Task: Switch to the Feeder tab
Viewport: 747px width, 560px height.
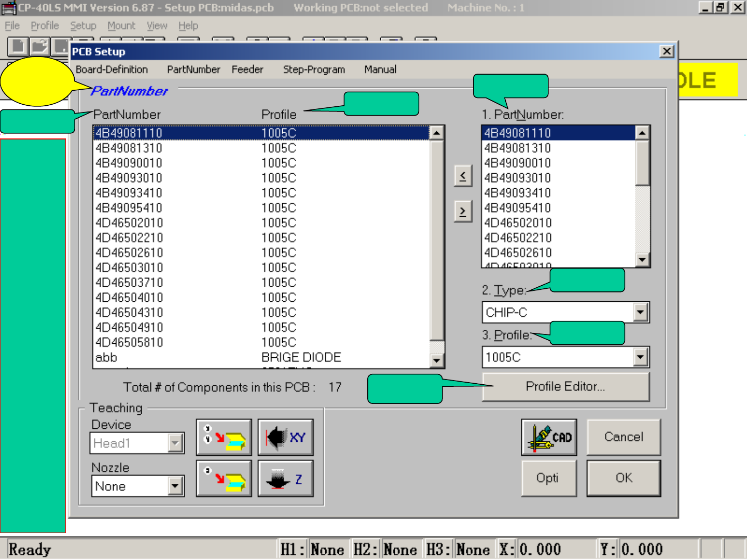Action: pos(247,69)
